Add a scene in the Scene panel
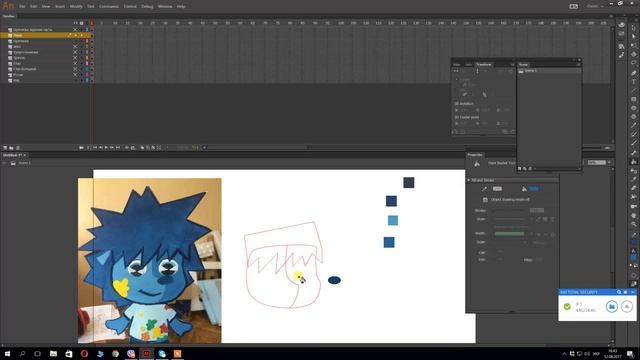Image resolution: width=640 pixels, height=360 pixels. pos(520,168)
